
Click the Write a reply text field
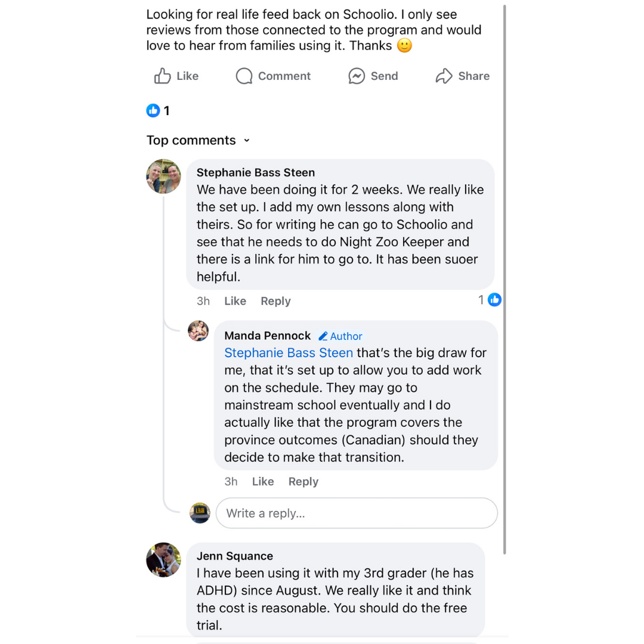click(x=356, y=513)
